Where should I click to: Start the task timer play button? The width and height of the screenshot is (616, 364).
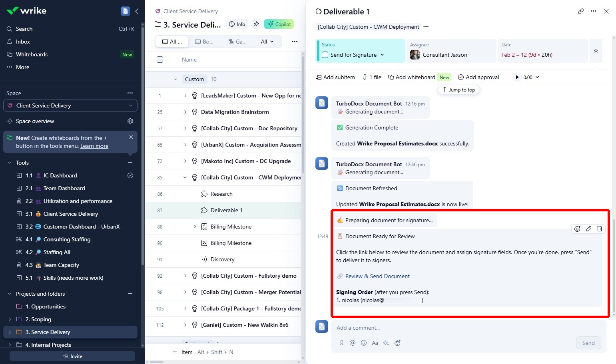(x=517, y=77)
